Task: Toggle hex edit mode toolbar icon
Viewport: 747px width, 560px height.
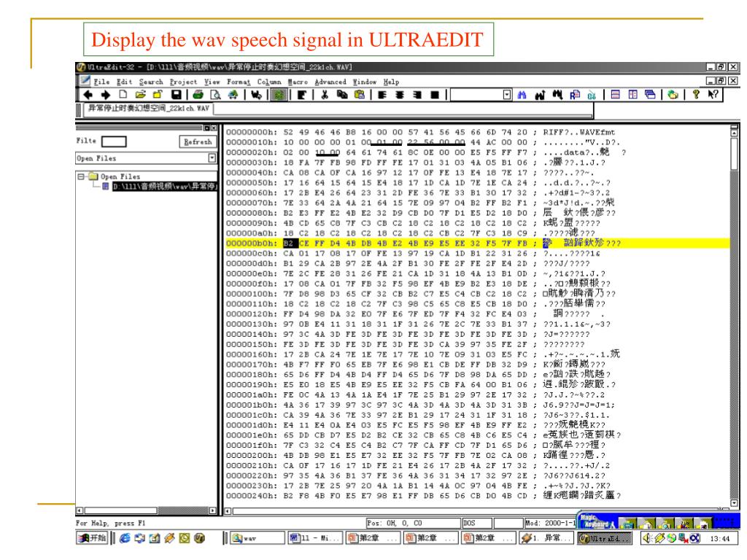Action: [x=279, y=95]
